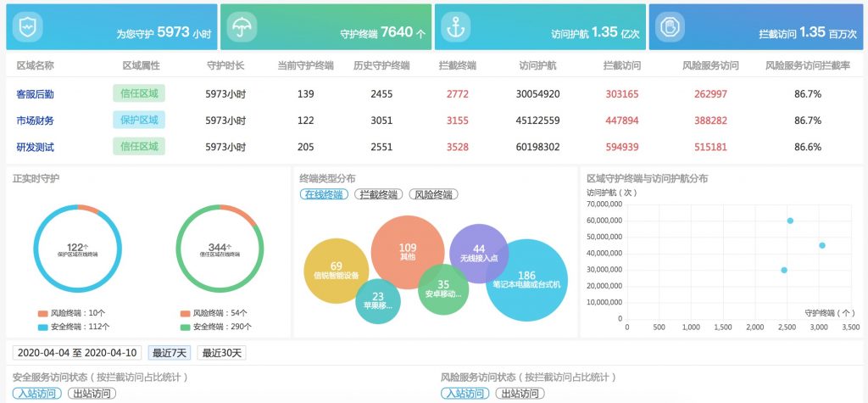Click the 正实时守护 panel title
868x403 pixels.
[x=36, y=178]
